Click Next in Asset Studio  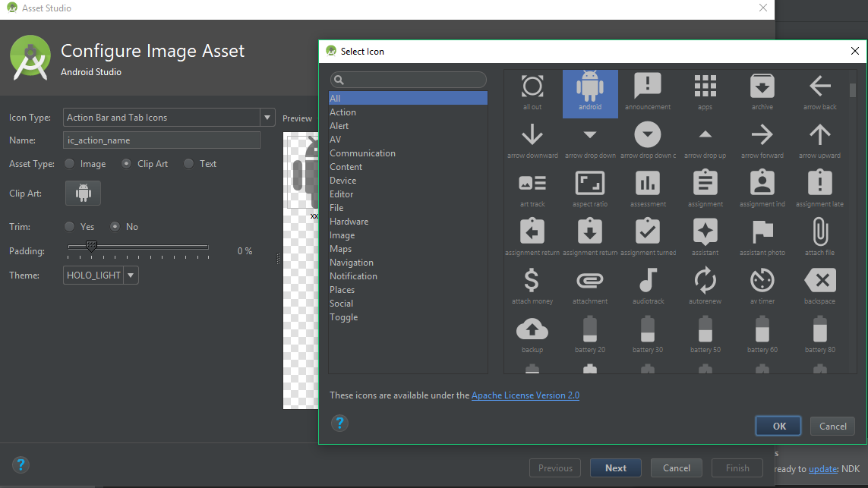(x=616, y=468)
